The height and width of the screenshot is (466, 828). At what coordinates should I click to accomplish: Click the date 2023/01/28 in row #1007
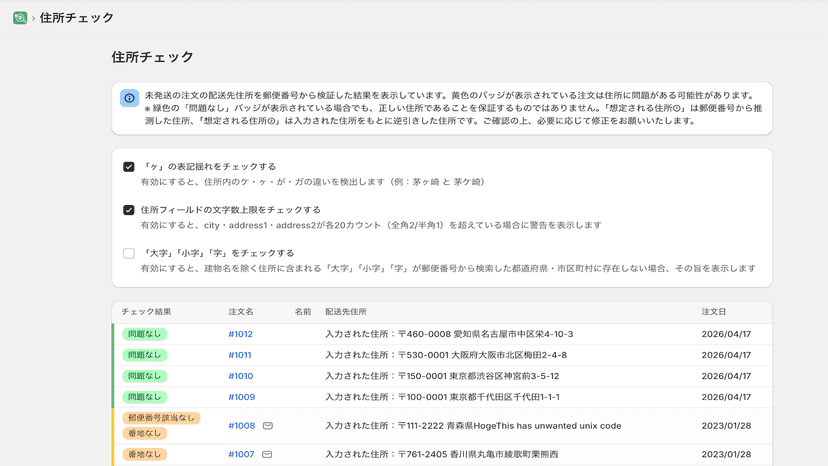[726, 454]
